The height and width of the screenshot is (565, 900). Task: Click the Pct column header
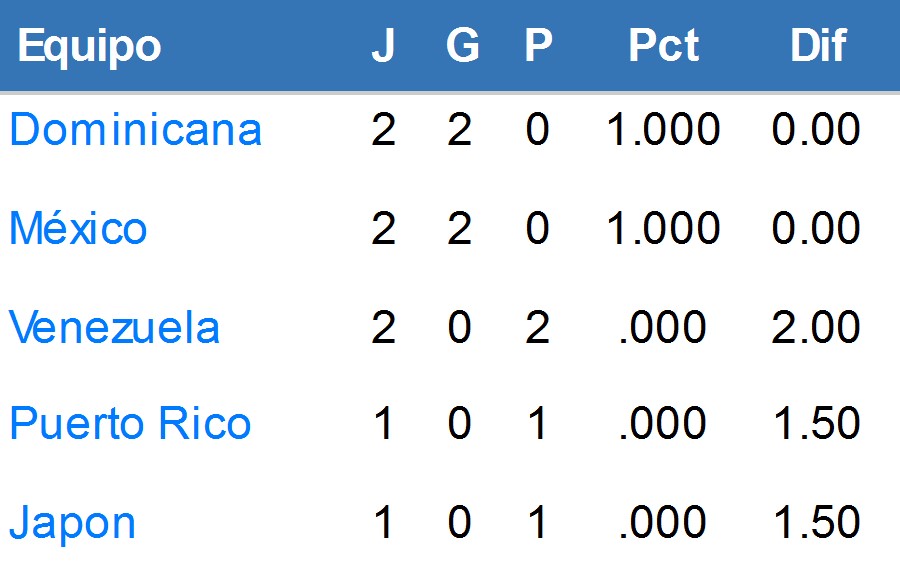point(664,45)
